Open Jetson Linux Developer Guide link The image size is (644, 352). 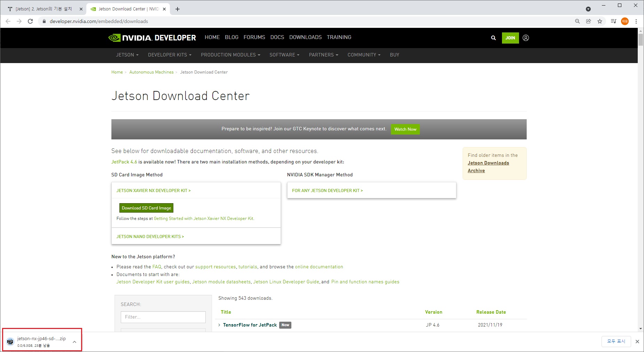(286, 282)
